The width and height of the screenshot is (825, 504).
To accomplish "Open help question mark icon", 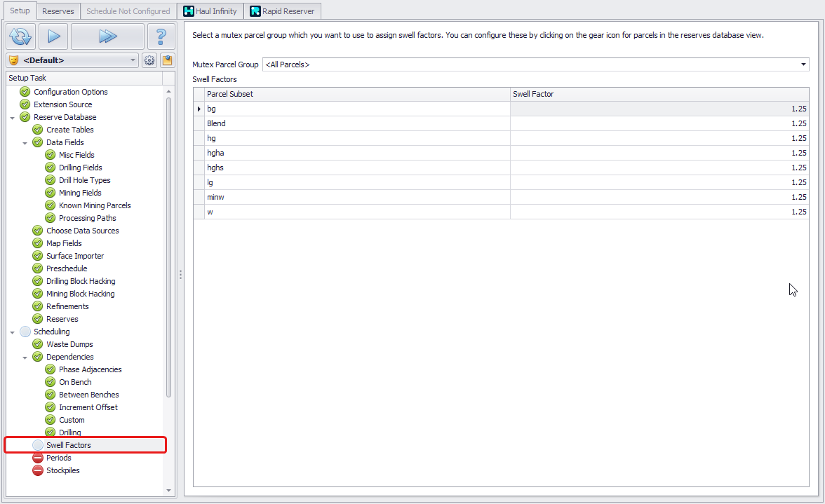I will pos(161,36).
